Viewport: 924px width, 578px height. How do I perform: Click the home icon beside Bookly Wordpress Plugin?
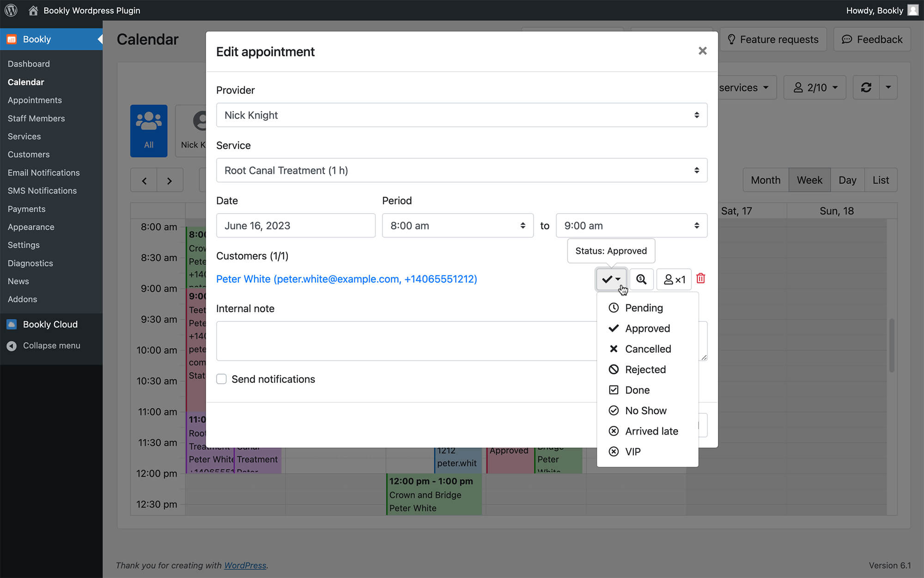click(33, 10)
